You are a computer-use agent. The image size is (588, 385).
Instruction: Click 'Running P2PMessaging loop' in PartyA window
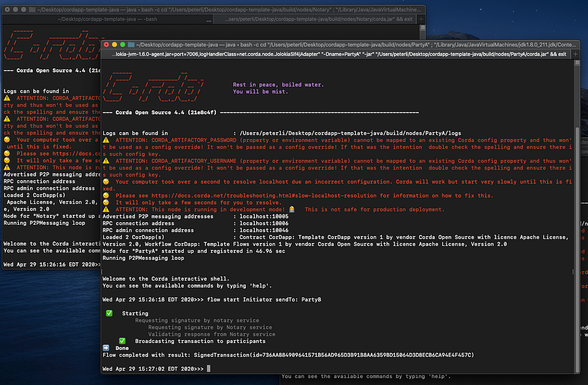143,258
